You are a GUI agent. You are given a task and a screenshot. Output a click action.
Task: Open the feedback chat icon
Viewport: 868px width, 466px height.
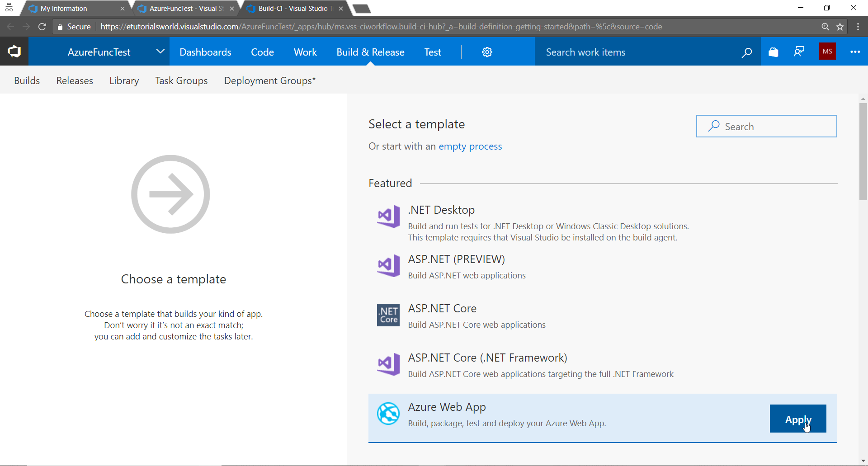point(799,52)
